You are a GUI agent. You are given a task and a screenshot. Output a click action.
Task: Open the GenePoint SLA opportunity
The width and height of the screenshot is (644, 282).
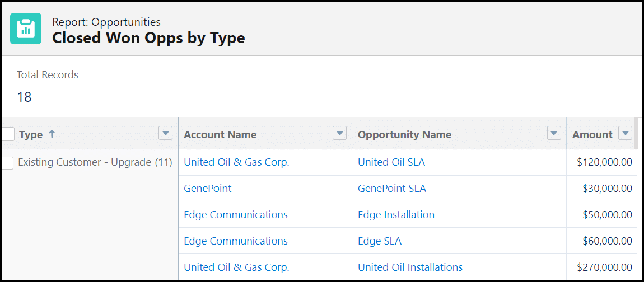coord(392,189)
